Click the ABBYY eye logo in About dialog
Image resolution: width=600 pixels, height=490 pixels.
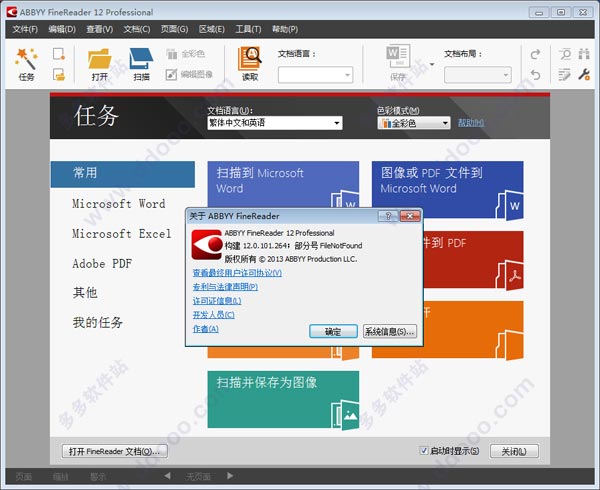pyautogui.click(x=207, y=244)
